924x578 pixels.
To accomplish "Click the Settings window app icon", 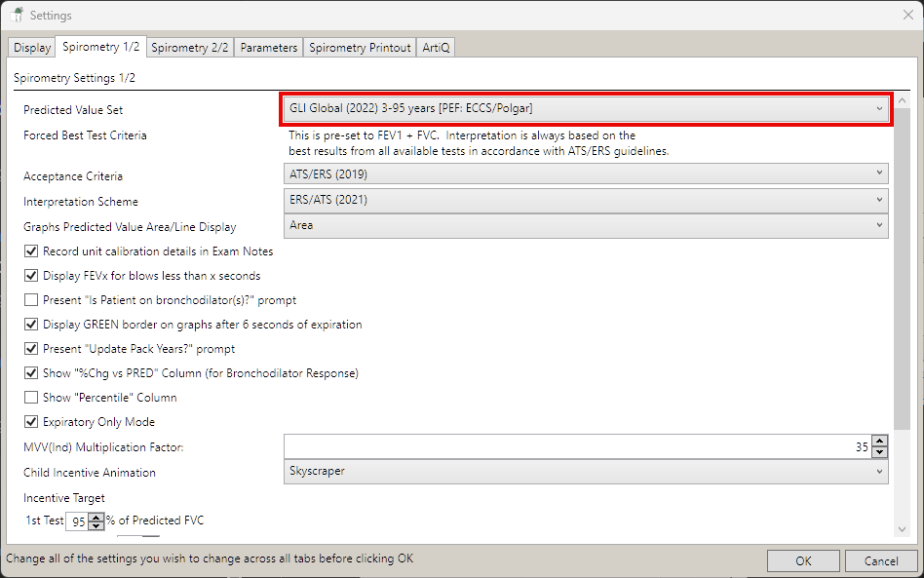I will pos(17,16).
